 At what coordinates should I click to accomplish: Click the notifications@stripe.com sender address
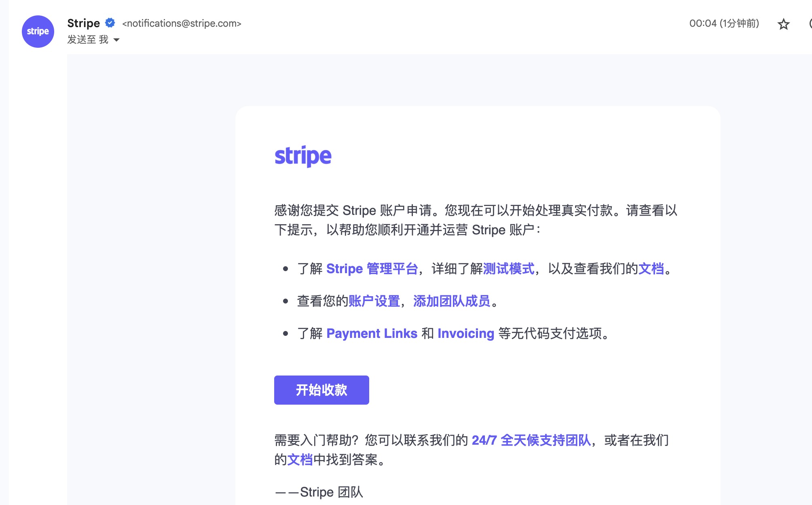coord(182,23)
